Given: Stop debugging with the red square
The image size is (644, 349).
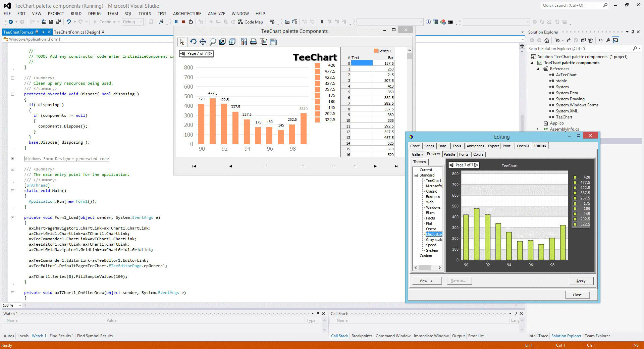Looking at the screenshot, I should coord(183,22).
